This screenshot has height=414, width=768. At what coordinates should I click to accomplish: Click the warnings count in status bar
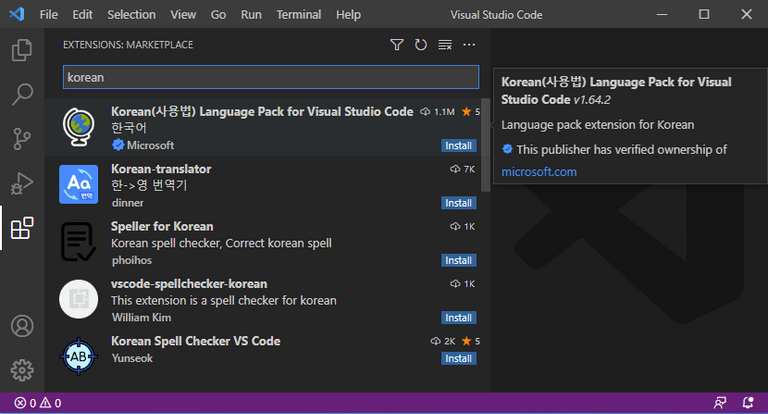(50, 403)
